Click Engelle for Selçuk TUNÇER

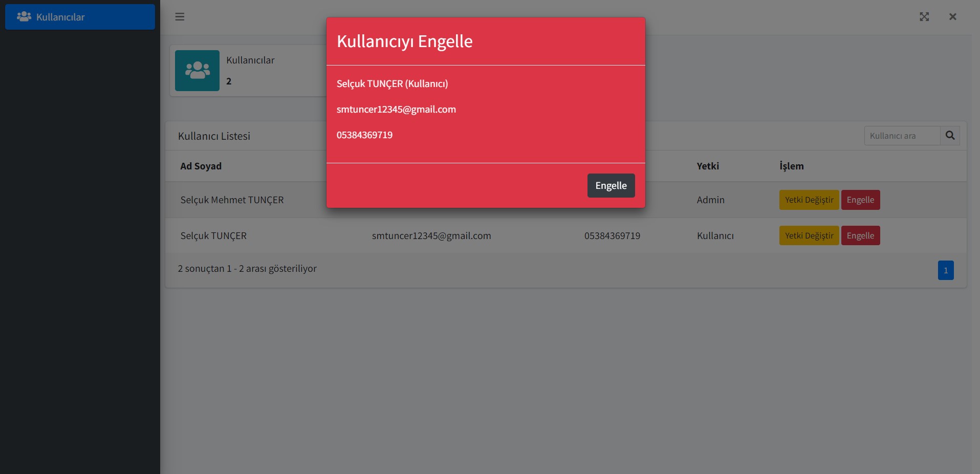click(x=861, y=235)
